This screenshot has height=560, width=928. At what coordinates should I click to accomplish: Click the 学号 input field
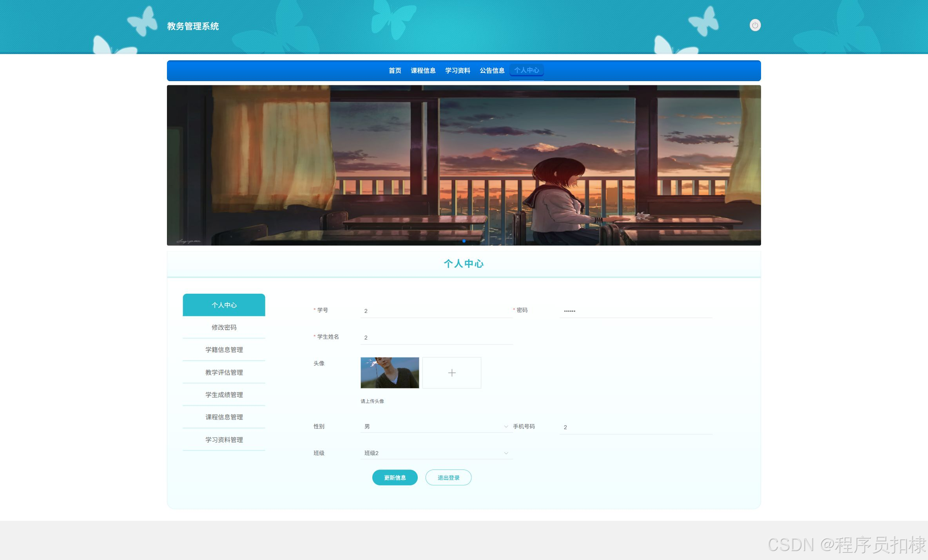436,311
